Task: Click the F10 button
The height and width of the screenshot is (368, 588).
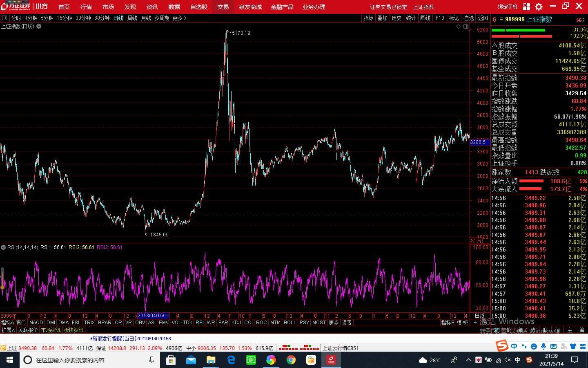Action: 440,18
